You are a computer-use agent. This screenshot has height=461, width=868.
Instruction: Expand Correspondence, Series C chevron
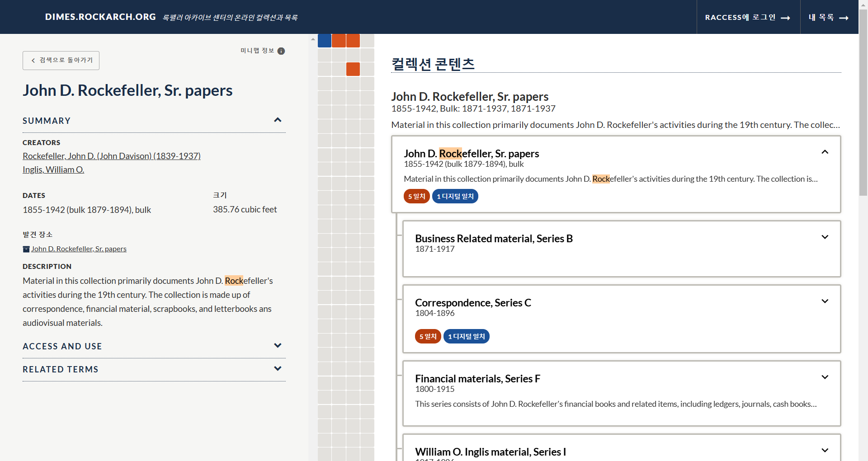pos(825,301)
